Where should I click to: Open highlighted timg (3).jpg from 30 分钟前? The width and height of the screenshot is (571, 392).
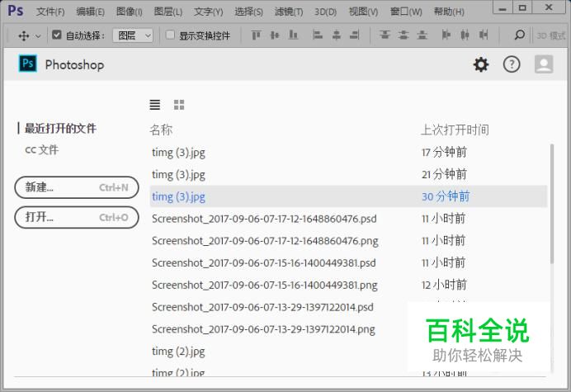348,196
